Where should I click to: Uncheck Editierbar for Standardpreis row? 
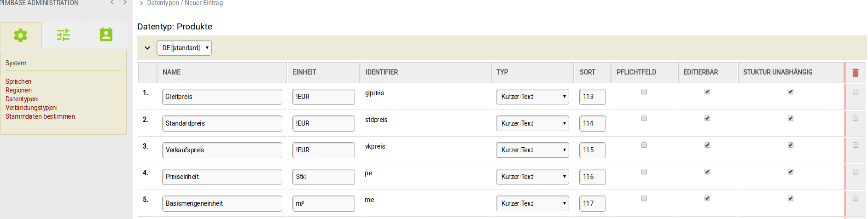(707, 118)
